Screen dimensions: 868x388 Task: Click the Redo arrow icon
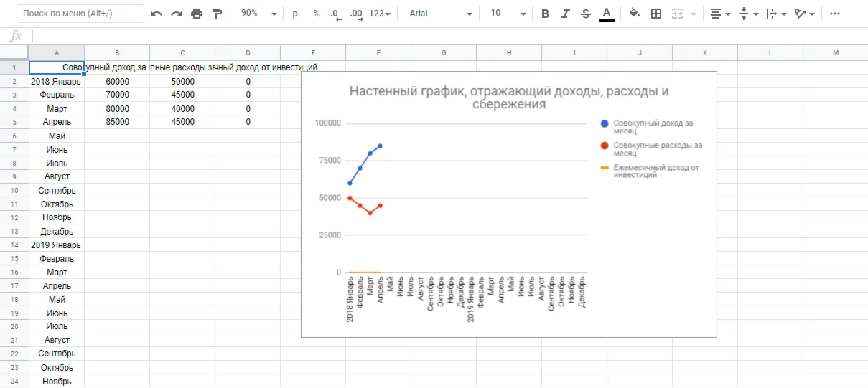point(177,14)
